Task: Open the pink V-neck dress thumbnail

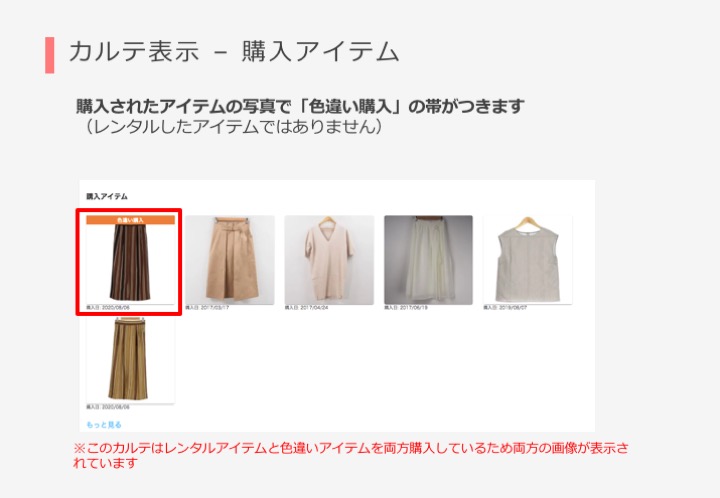Action: (329, 260)
